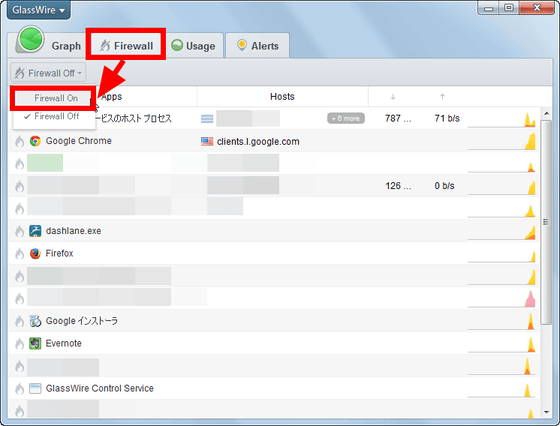Sort by the download arrow column

tap(393, 97)
